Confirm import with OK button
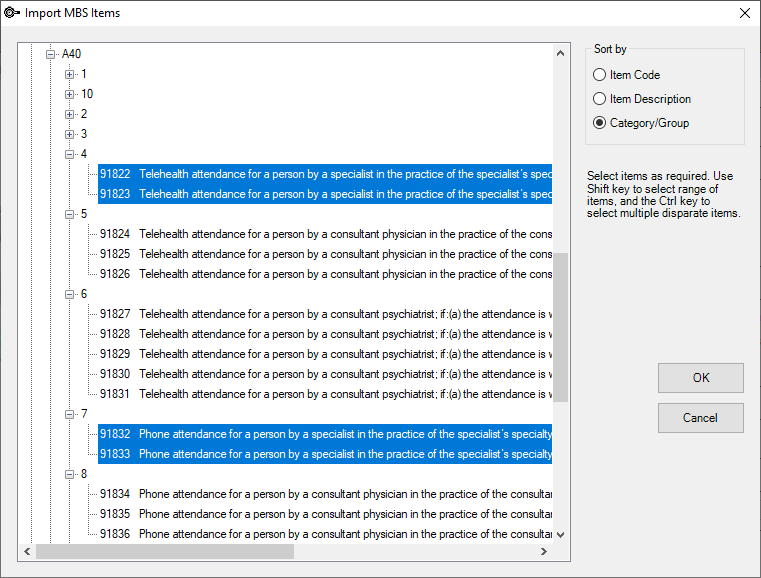The width and height of the screenshot is (761, 578). click(x=700, y=378)
